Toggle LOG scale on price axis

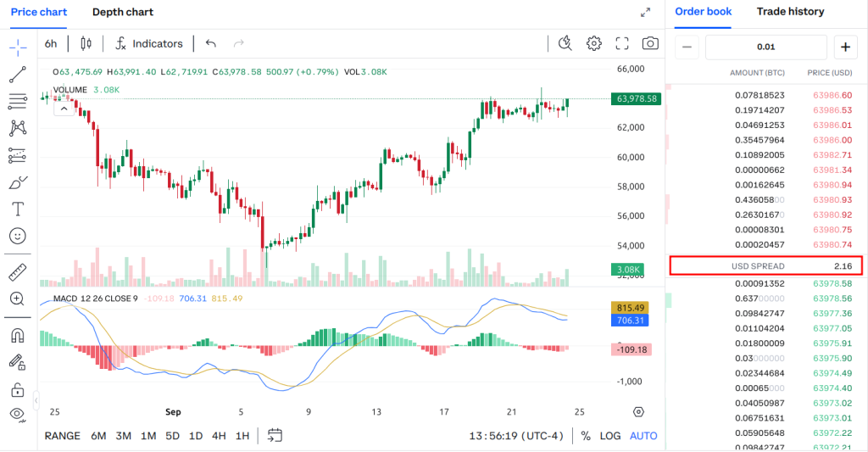coord(610,436)
